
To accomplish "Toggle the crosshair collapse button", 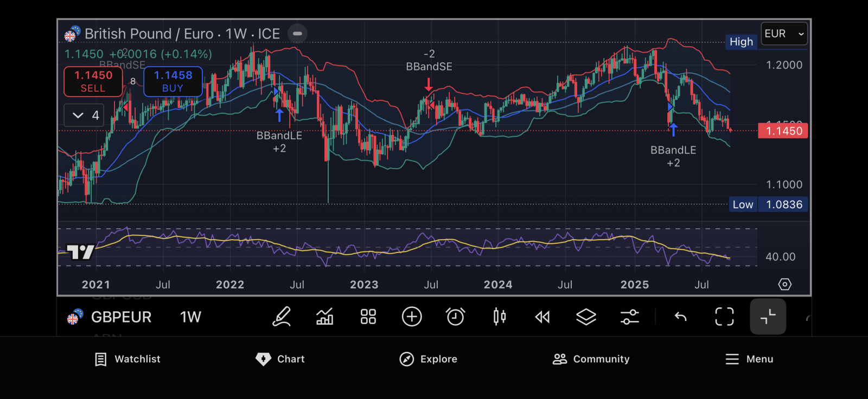I will 768,317.
